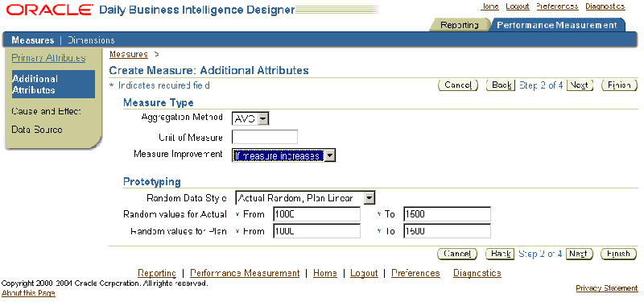
Task: Open the Random Data Style dropdown
Action: (x=305, y=198)
